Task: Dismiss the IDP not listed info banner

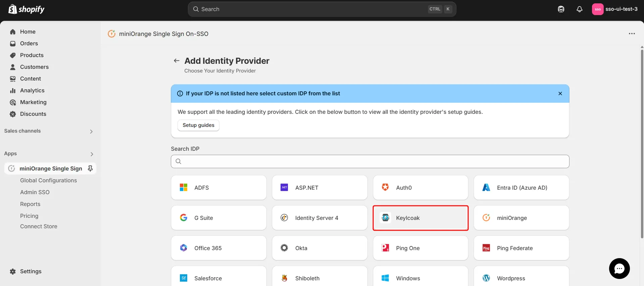Action: [560, 93]
